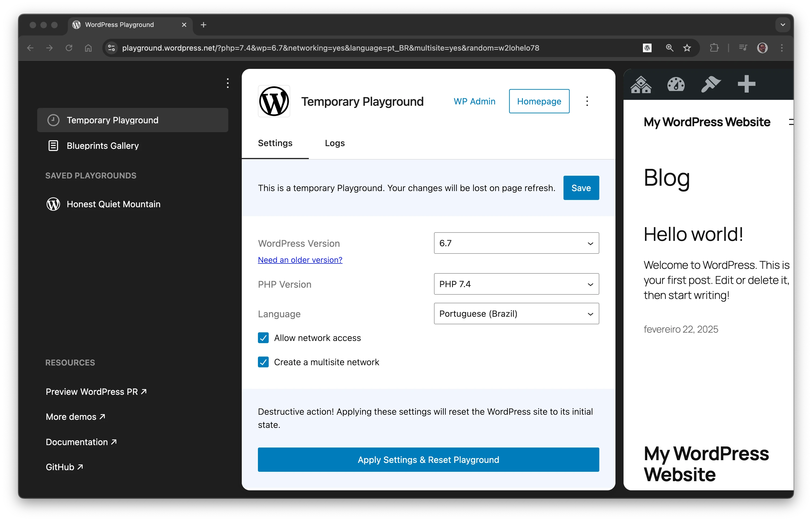Screen dimensions: 812x521
Task: Disable Create a multisite network
Action: click(x=263, y=362)
